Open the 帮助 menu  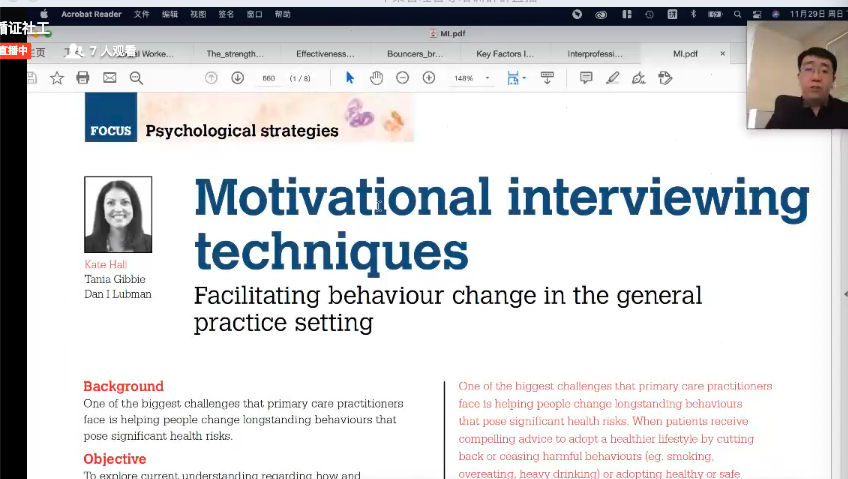[282, 14]
